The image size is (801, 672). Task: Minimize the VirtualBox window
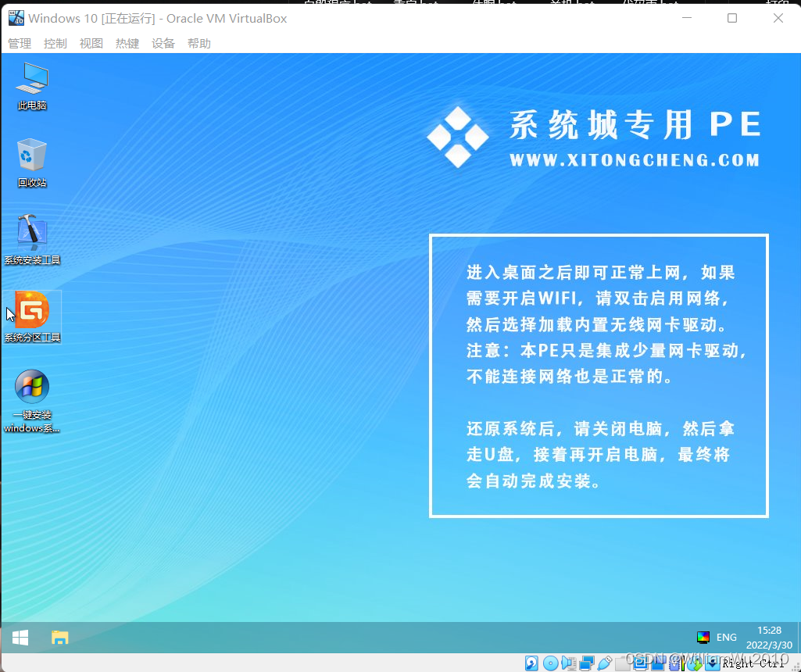pyautogui.click(x=687, y=18)
